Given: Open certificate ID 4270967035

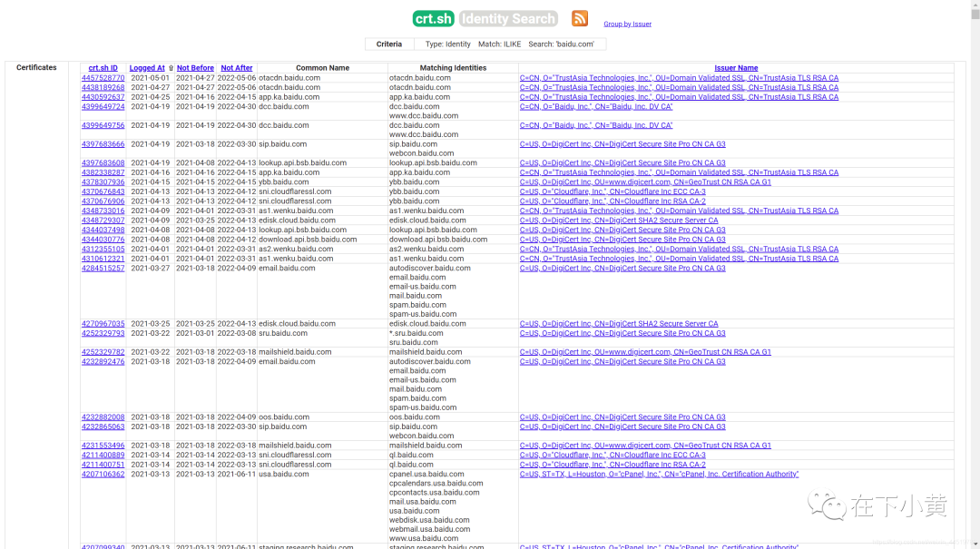Looking at the screenshot, I should 103,324.
